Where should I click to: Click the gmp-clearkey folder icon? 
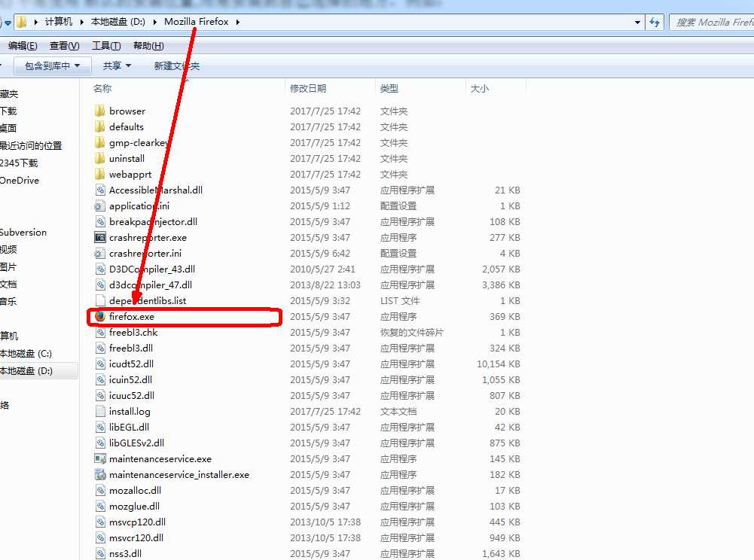[x=99, y=143]
